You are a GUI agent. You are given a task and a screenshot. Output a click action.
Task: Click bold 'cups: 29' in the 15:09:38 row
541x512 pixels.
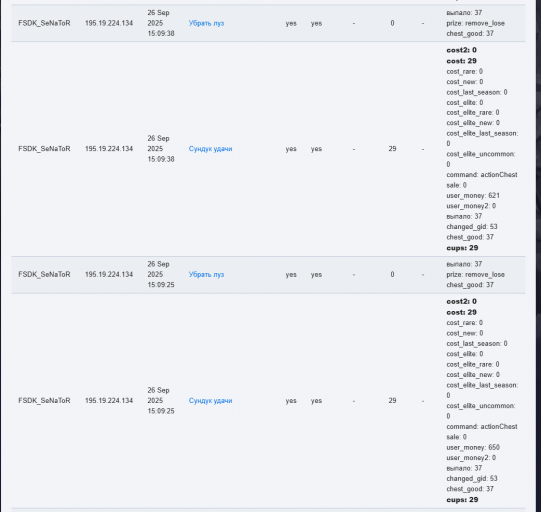click(x=462, y=248)
